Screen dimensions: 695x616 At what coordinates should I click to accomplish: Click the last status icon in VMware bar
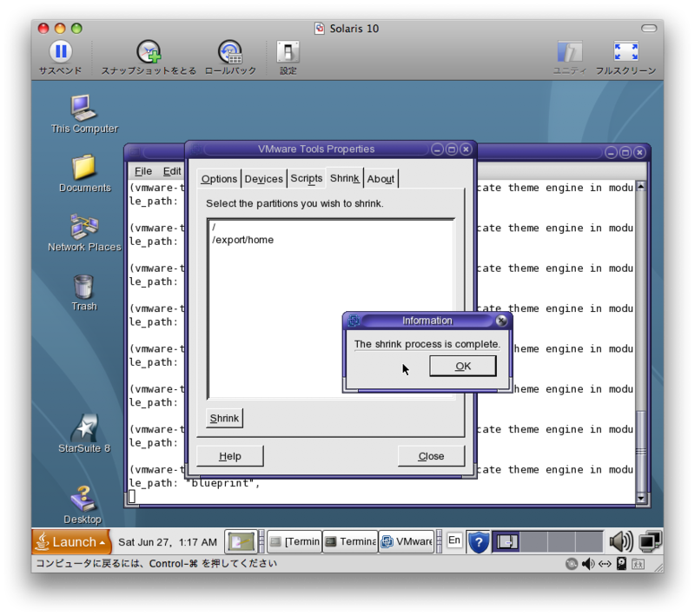tap(639, 564)
